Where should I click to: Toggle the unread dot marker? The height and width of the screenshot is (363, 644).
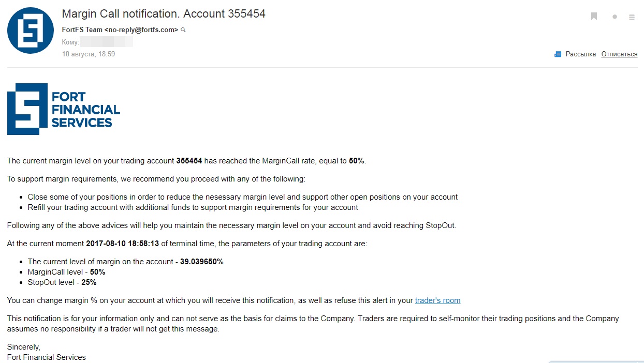click(x=614, y=17)
